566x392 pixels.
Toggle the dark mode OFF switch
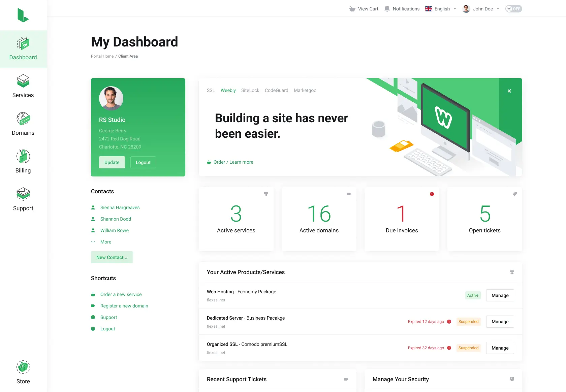514,9
